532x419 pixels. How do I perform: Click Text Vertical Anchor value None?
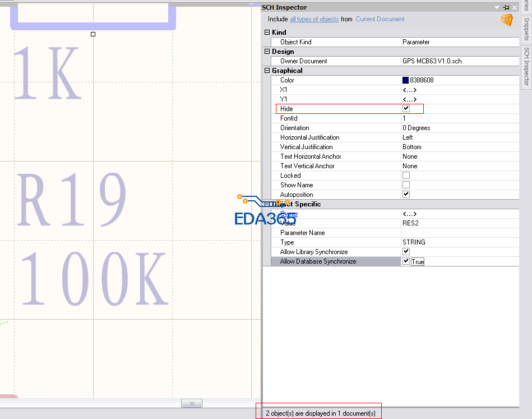click(x=460, y=165)
